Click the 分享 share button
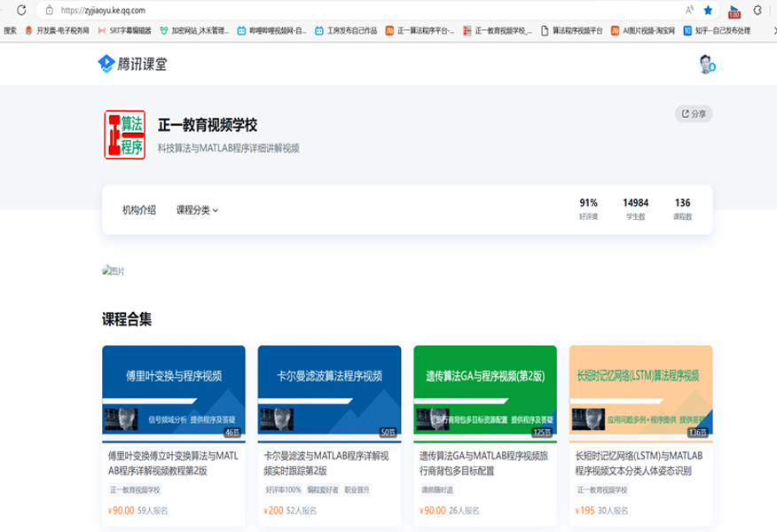This screenshot has height=532, width=777. coord(692,113)
